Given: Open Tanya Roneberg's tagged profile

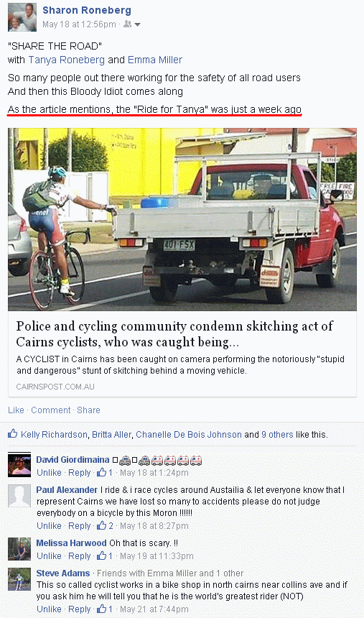Looking at the screenshot, I should (67, 60).
